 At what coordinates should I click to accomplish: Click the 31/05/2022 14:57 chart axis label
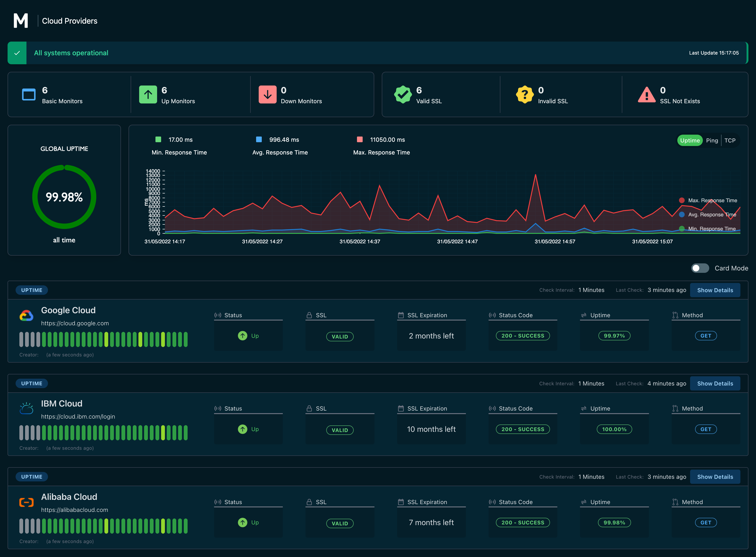(555, 241)
